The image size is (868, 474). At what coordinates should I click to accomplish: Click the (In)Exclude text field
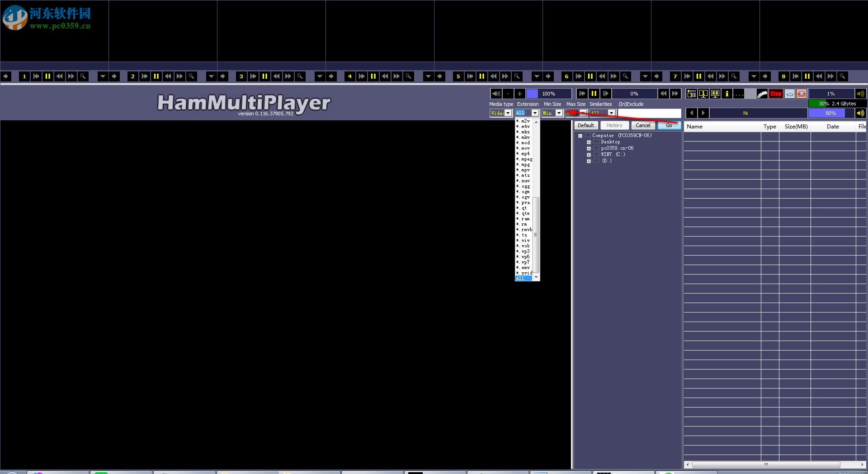click(649, 113)
